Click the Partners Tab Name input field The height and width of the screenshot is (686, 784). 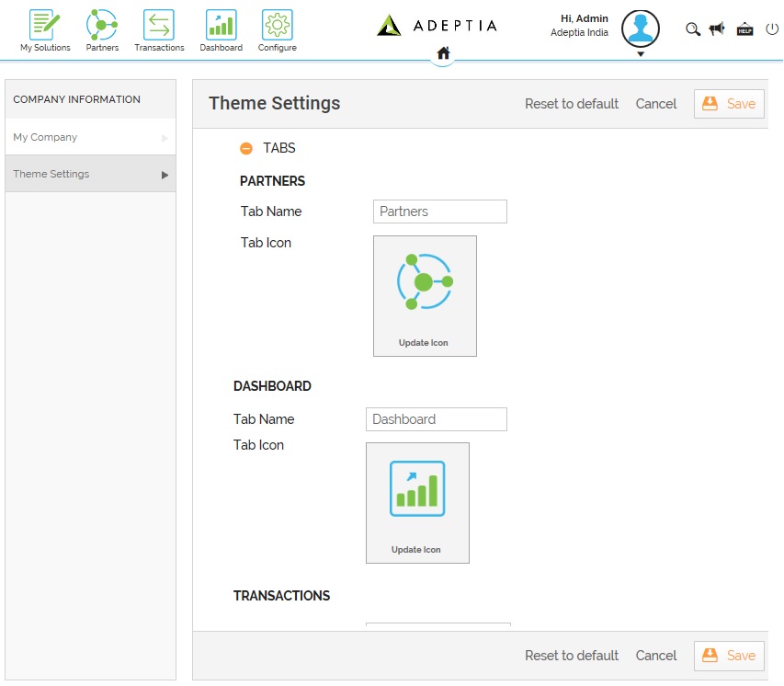click(439, 212)
